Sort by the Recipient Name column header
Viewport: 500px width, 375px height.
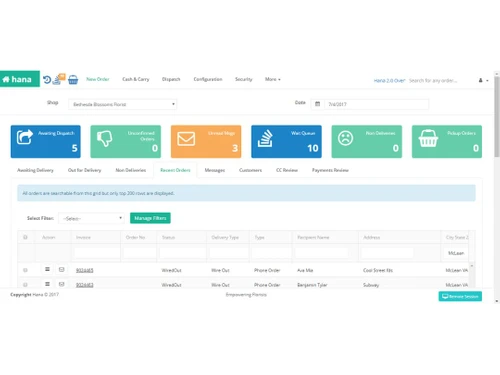[x=313, y=237]
